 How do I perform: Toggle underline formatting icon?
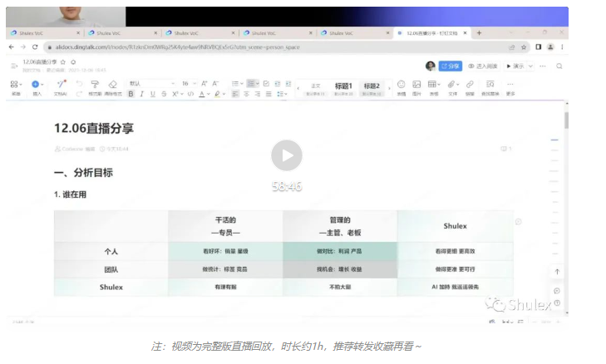153,94
